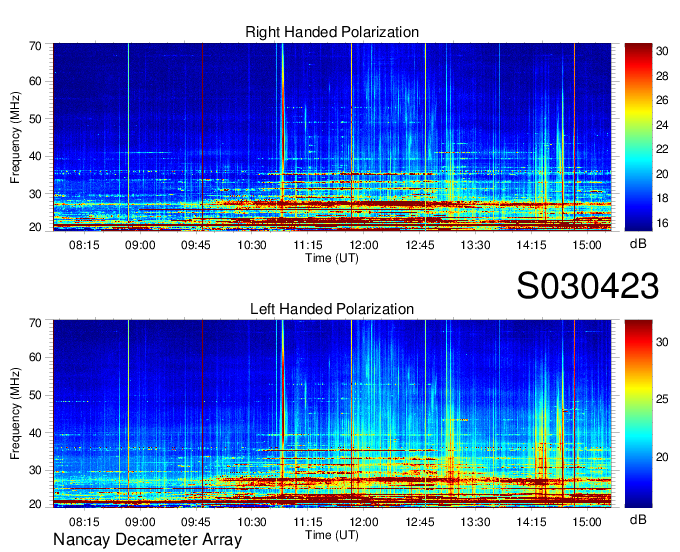680x552 pixels.
Task: Click "13:30" time tick on Right Handed plot
Action: [475, 245]
